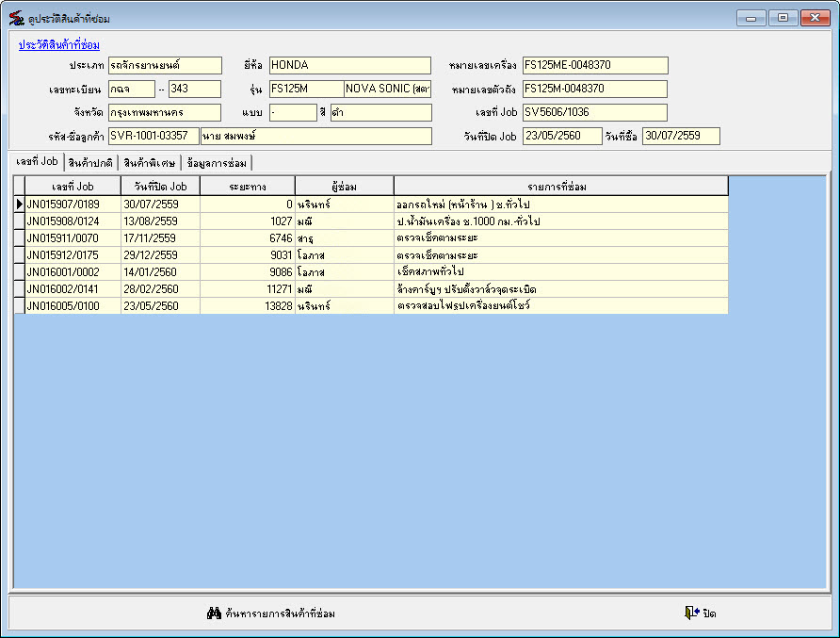Screen dimensions: 840x638
Task: Click the registration prefix field กฉจ
Action: click(x=131, y=89)
